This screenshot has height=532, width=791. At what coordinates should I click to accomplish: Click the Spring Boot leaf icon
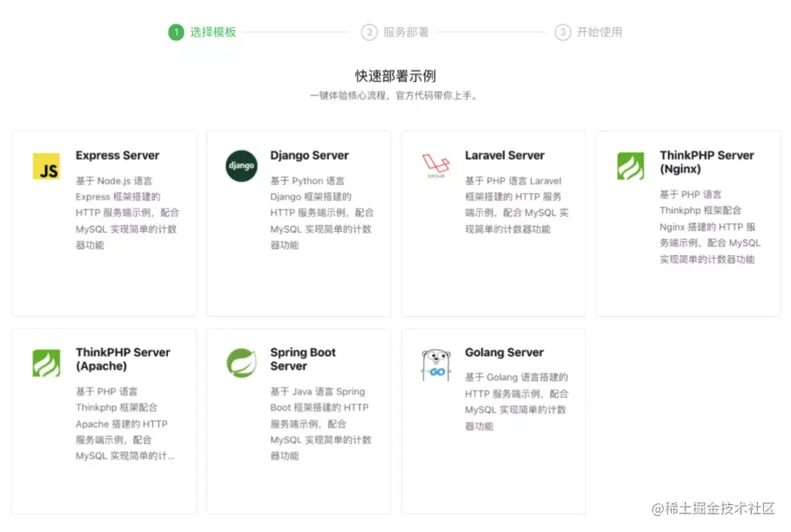241,362
